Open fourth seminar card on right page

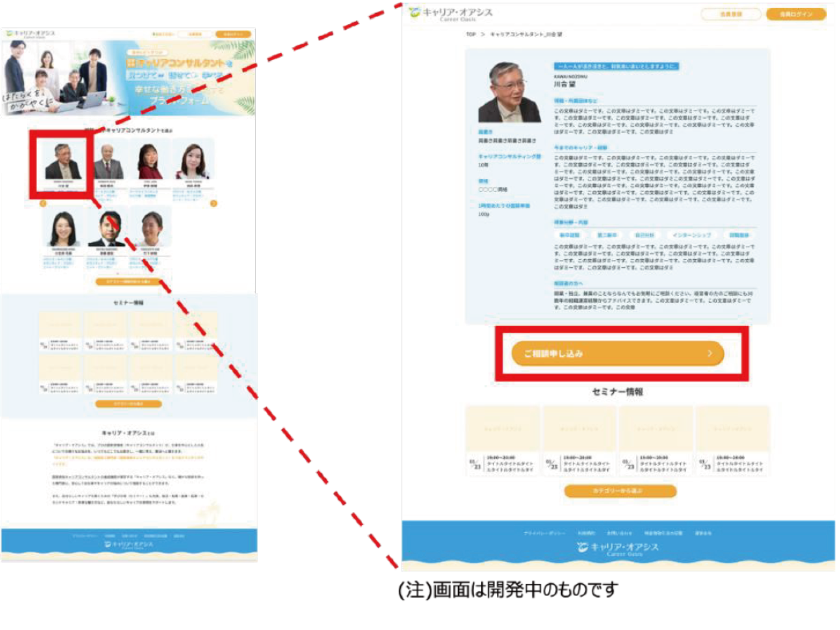coord(732,440)
